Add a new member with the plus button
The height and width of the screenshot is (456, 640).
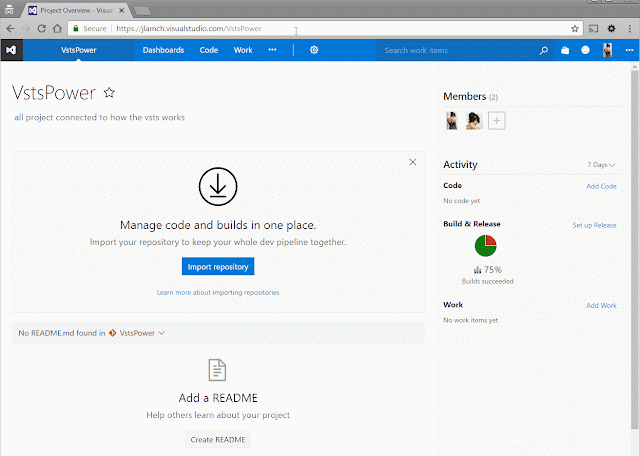coord(496,120)
